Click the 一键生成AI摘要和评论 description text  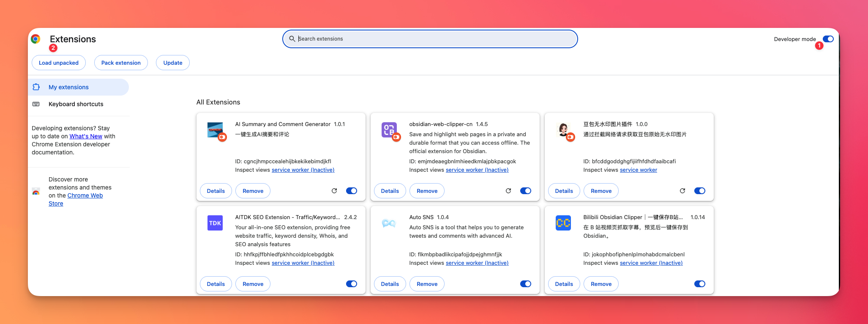click(262, 135)
